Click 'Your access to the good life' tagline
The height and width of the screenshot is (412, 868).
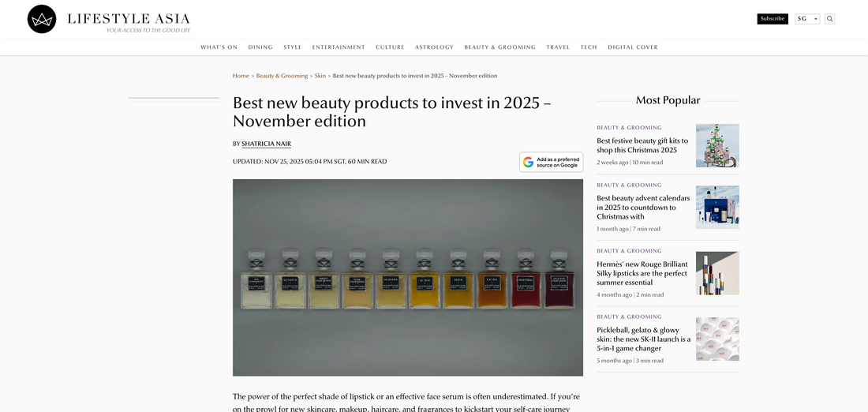(148, 31)
